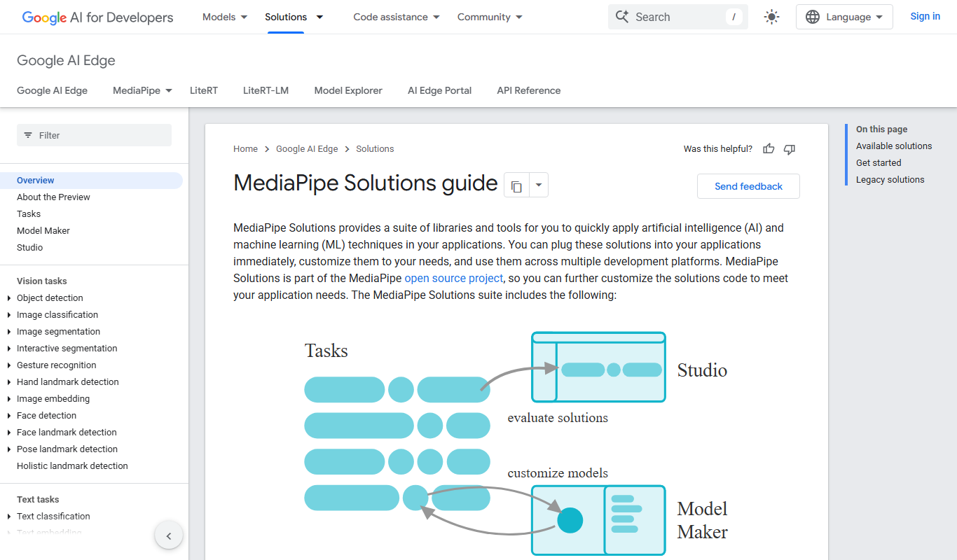Open the AI Edge Portal tab
957x560 pixels.
pyautogui.click(x=439, y=90)
